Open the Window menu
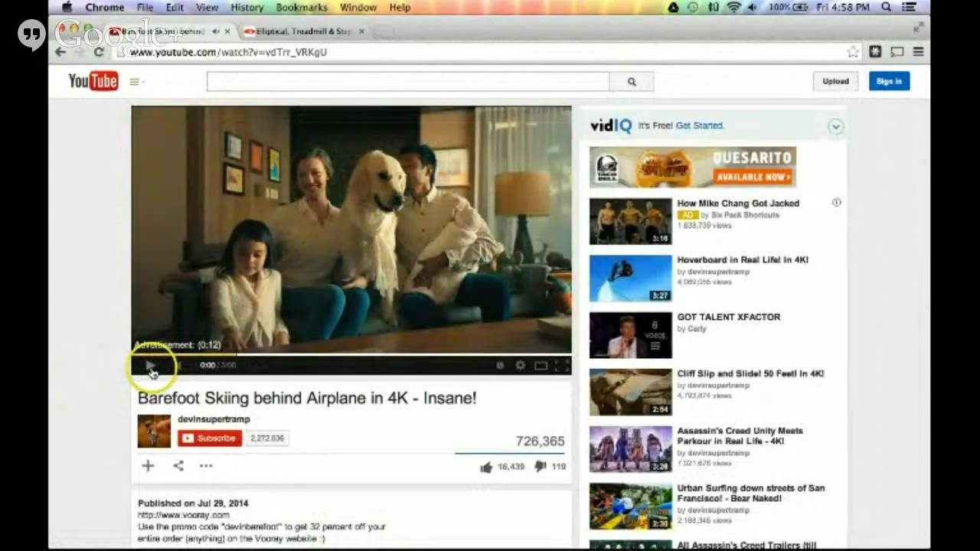Screen dimensions: 980x551 358,7
